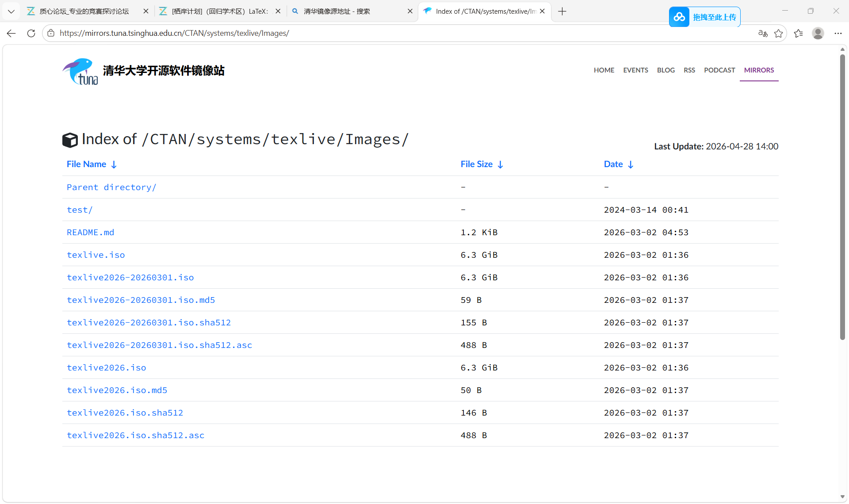View site information lock icon
This screenshot has width=849, height=504.
point(51,33)
